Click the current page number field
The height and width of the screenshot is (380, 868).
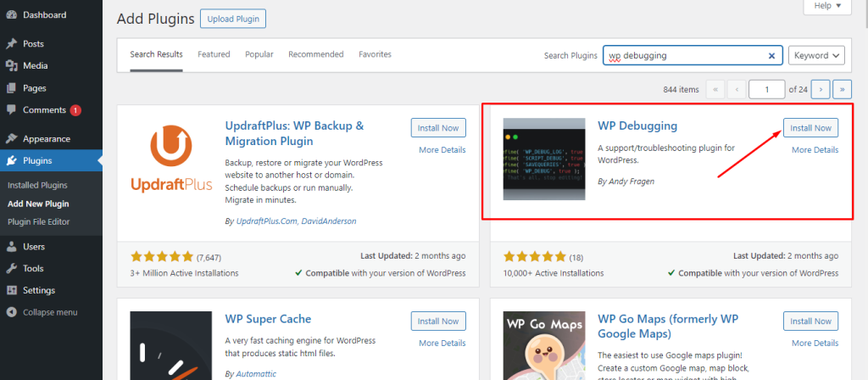pos(766,89)
